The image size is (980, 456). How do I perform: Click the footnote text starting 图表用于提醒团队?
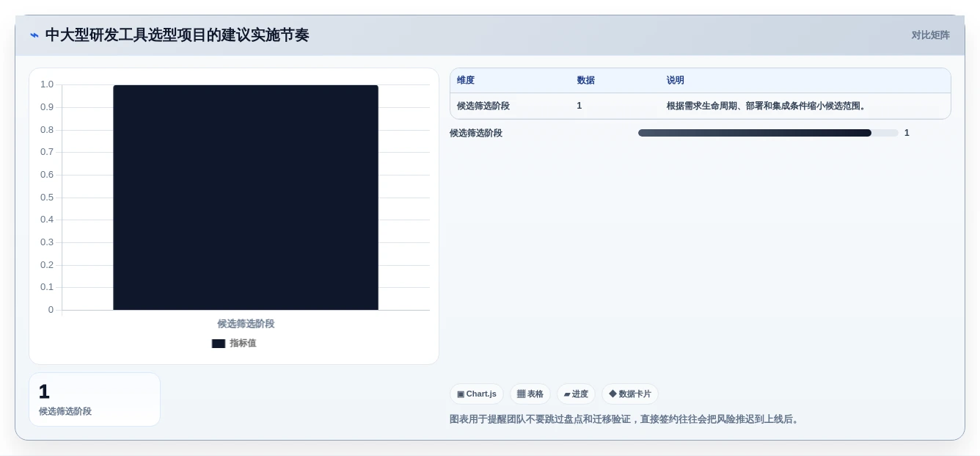click(x=626, y=419)
